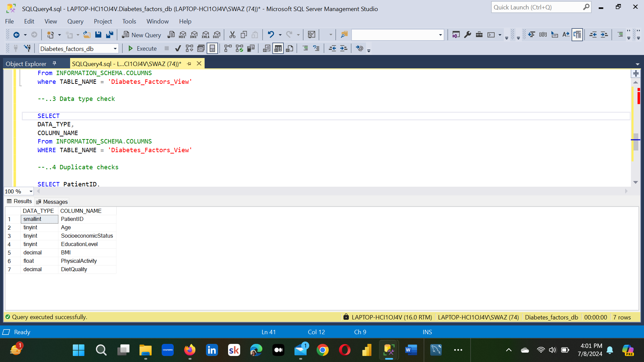
Task: Select the smallint cell in row 1
Action: point(39,219)
